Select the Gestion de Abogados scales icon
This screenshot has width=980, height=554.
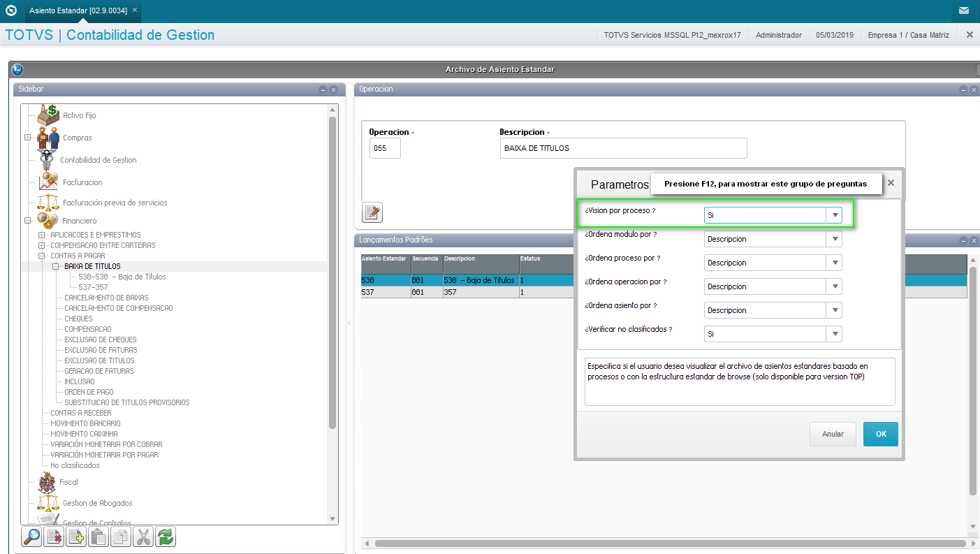(x=48, y=503)
